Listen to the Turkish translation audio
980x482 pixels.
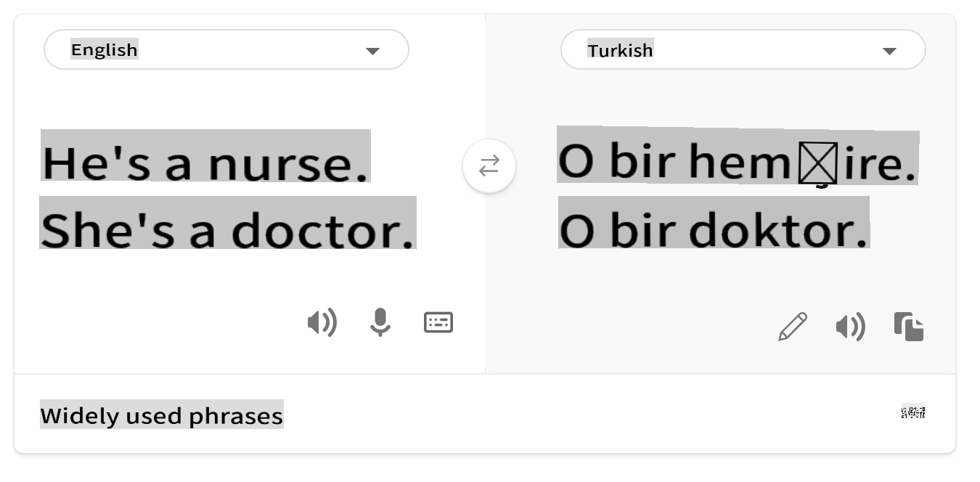click(850, 327)
